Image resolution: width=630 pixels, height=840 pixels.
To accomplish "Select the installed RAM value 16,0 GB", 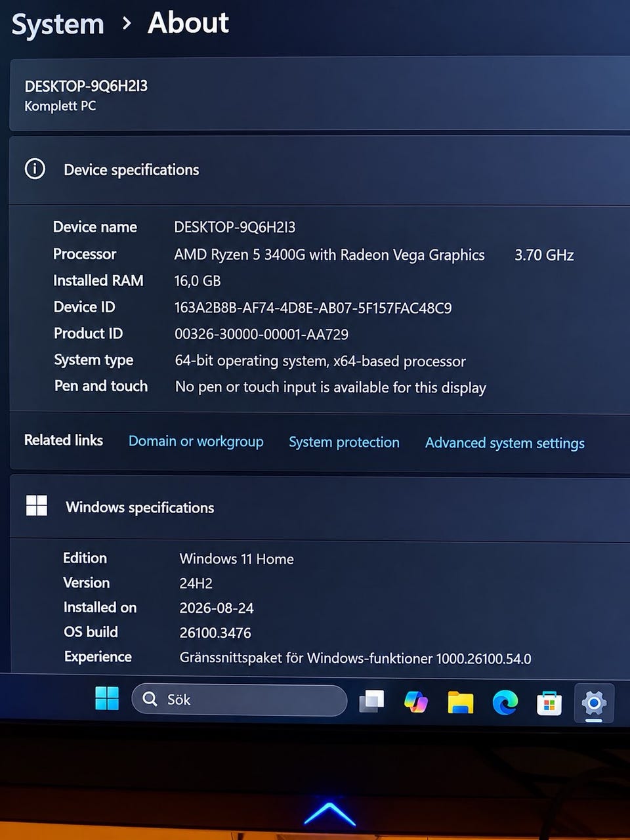I will (x=198, y=281).
